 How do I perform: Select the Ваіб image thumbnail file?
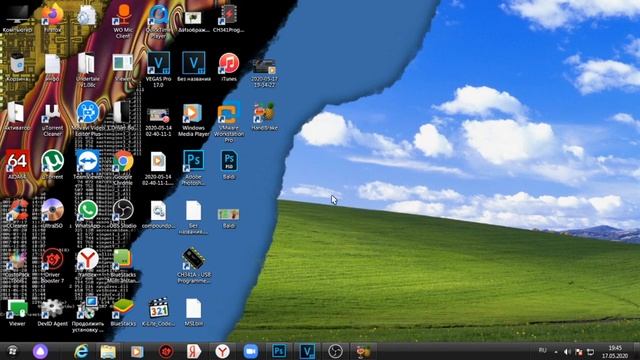point(229,217)
